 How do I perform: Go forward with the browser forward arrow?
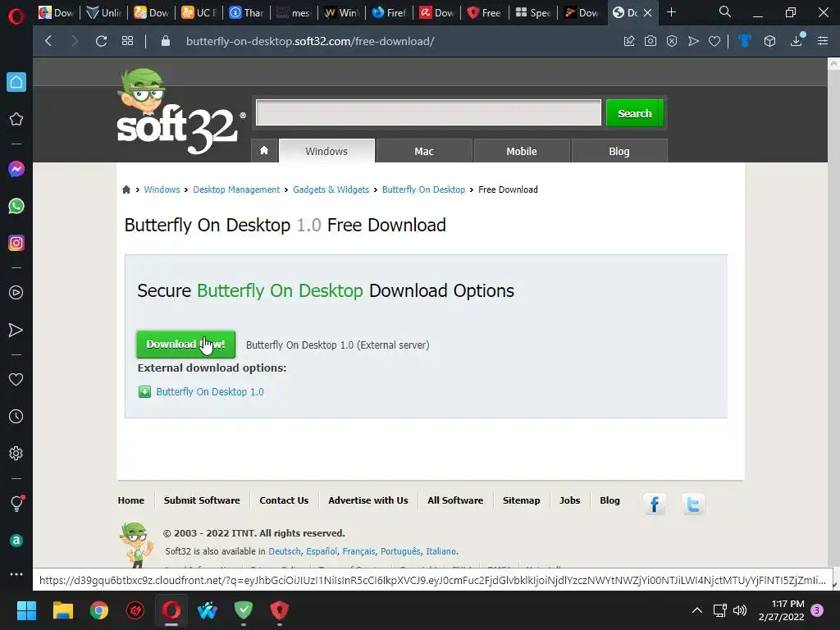point(75,41)
